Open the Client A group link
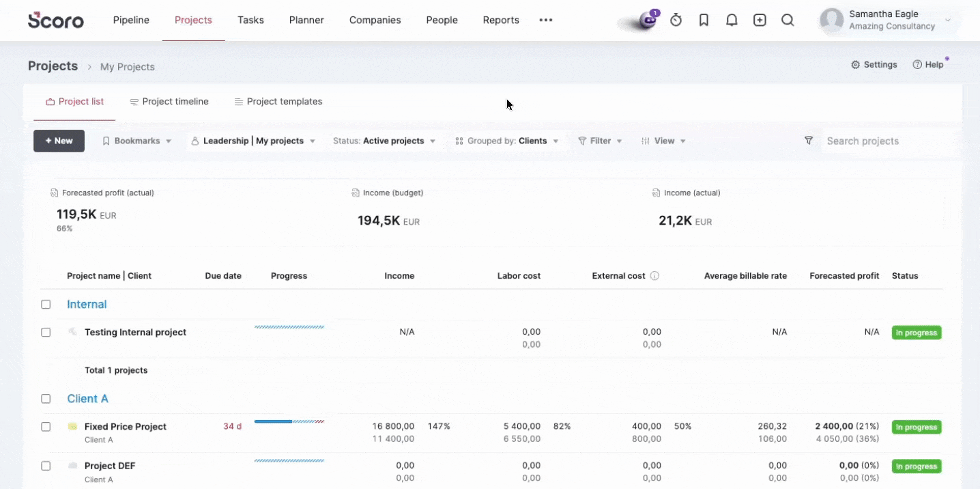 tap(87, 399)
